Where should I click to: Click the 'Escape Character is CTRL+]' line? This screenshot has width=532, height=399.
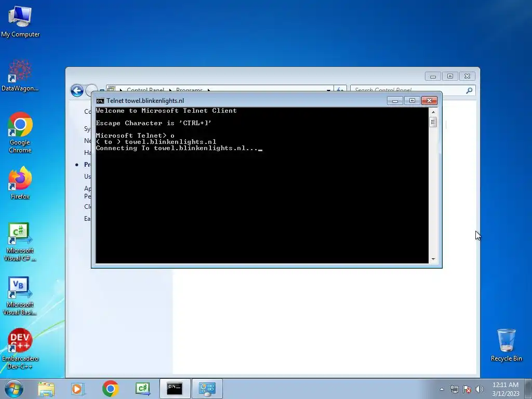154,123
